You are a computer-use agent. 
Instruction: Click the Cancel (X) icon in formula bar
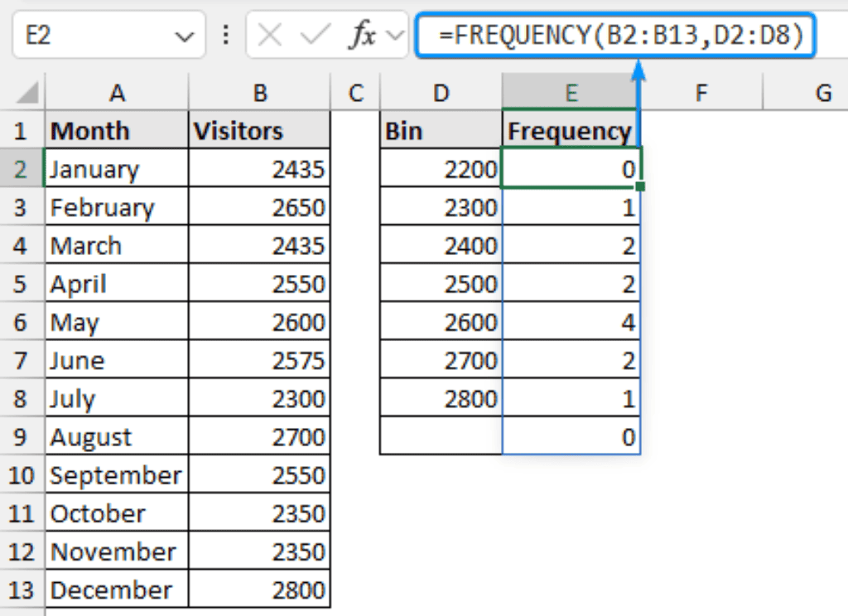tap(270, 36)
